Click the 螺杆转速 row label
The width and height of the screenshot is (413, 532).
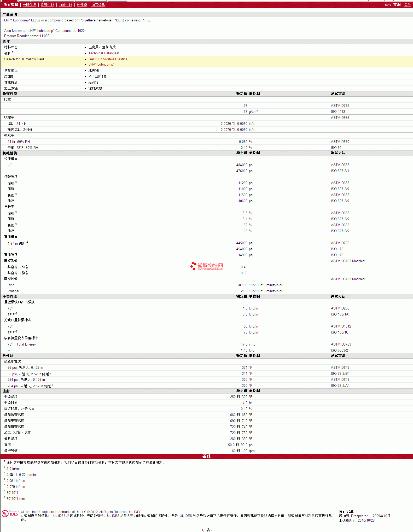pyautogui.click(x=11, y=451)
